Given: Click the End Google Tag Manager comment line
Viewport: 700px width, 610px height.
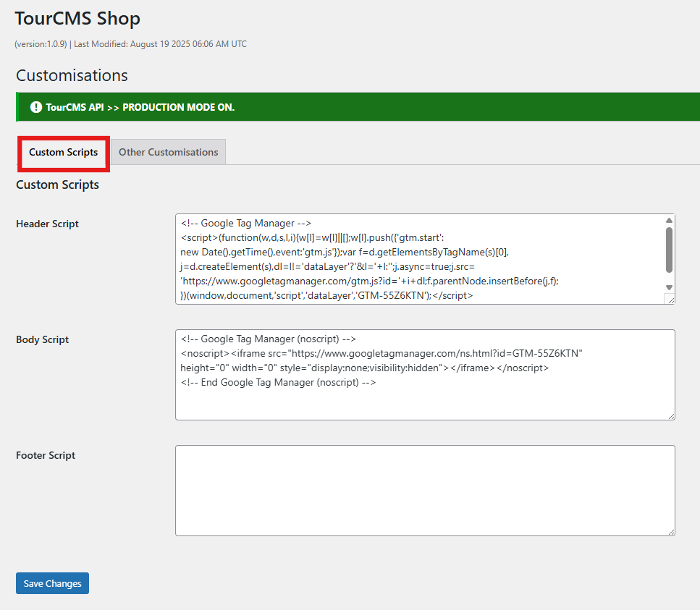Looking at the screenshot, I should 278,382.
